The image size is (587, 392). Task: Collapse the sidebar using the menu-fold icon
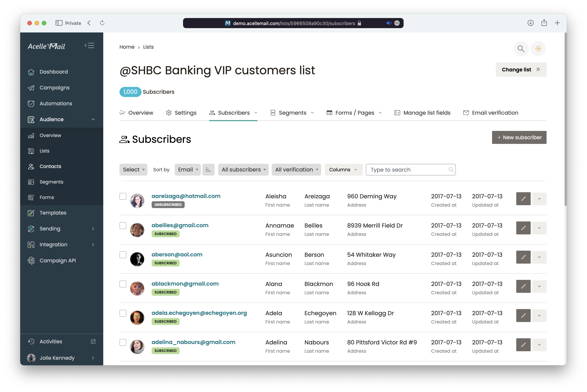tap(90, 46)
